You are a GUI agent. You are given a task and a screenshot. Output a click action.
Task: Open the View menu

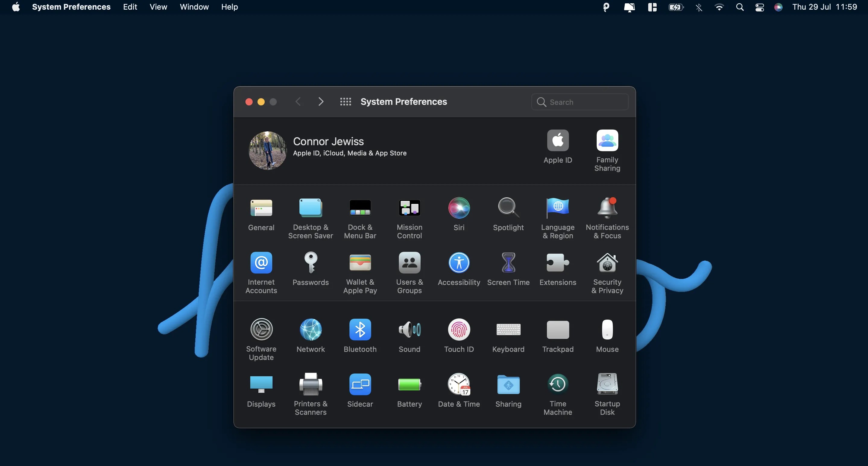click(158, 7)
